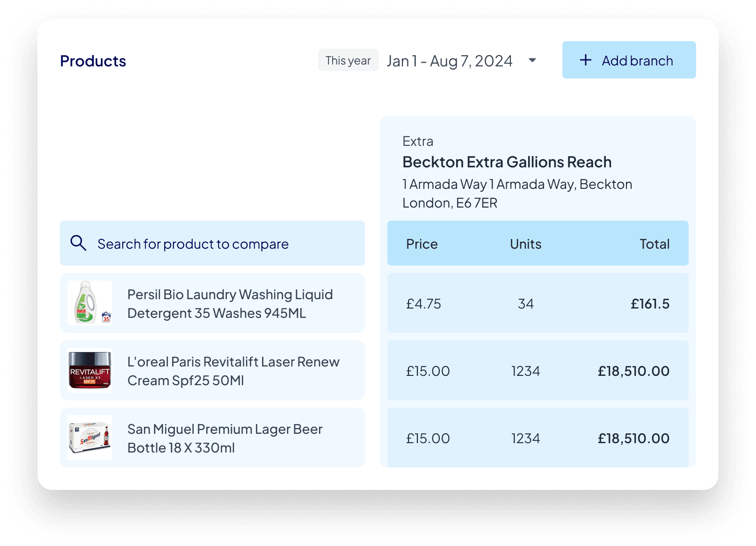Click the plus icon in Add branch
The image size is (756, 546).
[585, 60]
